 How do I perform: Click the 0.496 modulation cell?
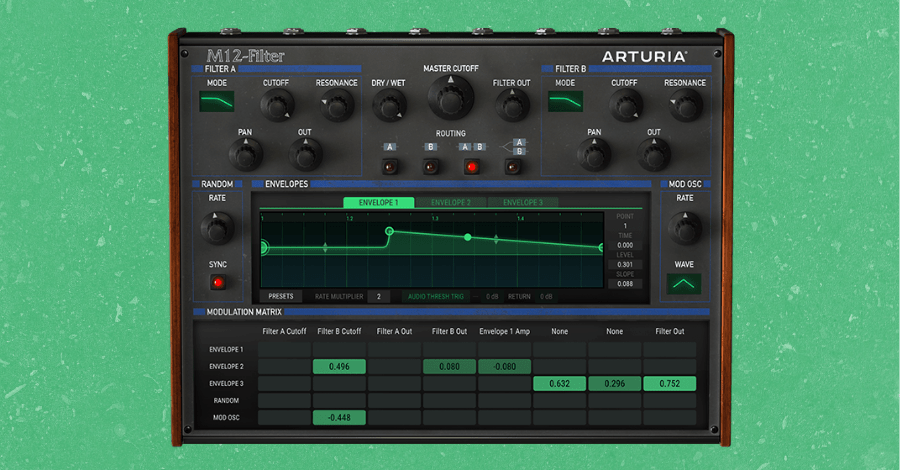point(339,367)
